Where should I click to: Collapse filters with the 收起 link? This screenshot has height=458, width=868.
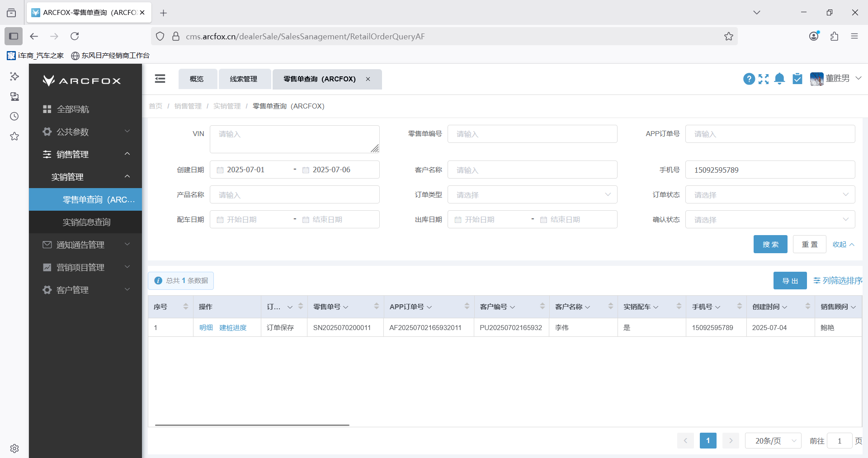(844, 244)
